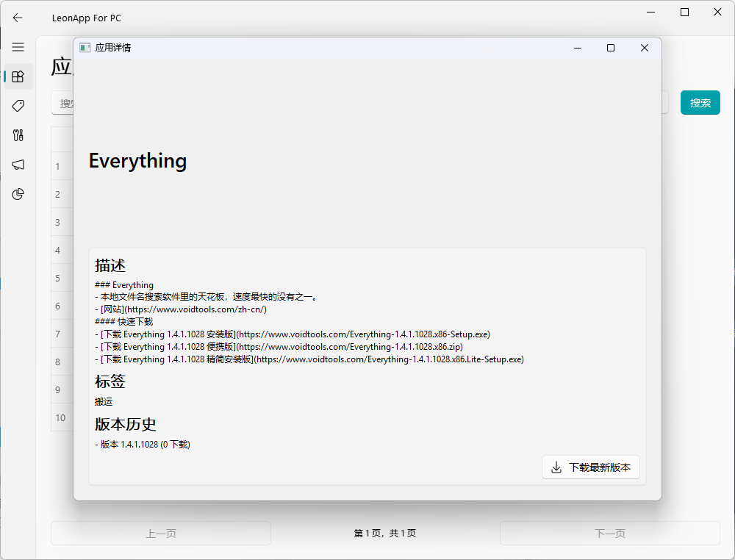Click the 上一页 pagination button
This screenshot has width=735, height=560.
click(x=160, y=533)
